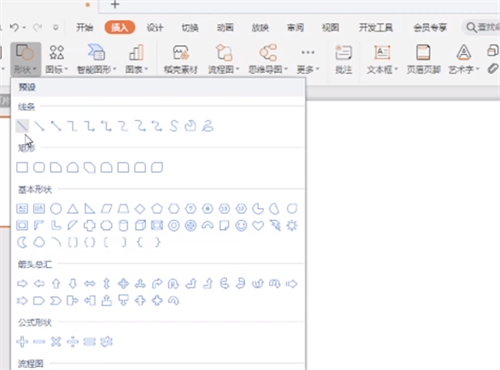Open the 视图 view tab
Image resolution: width=500 pixels, height=370 pixels.
coord(331,27)
